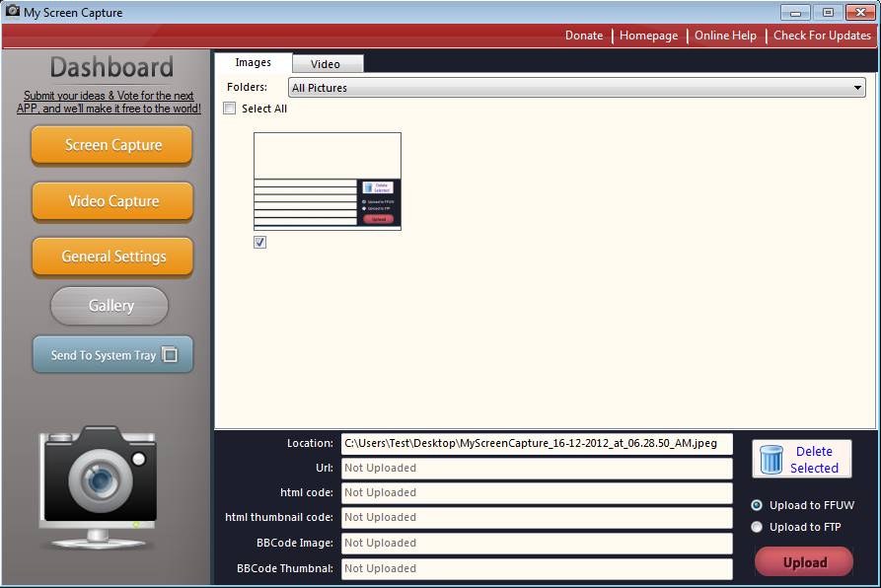Choose the Upload to FTP radio option
Viewport: 881px width, 588px height.
(x=757, y=527)
